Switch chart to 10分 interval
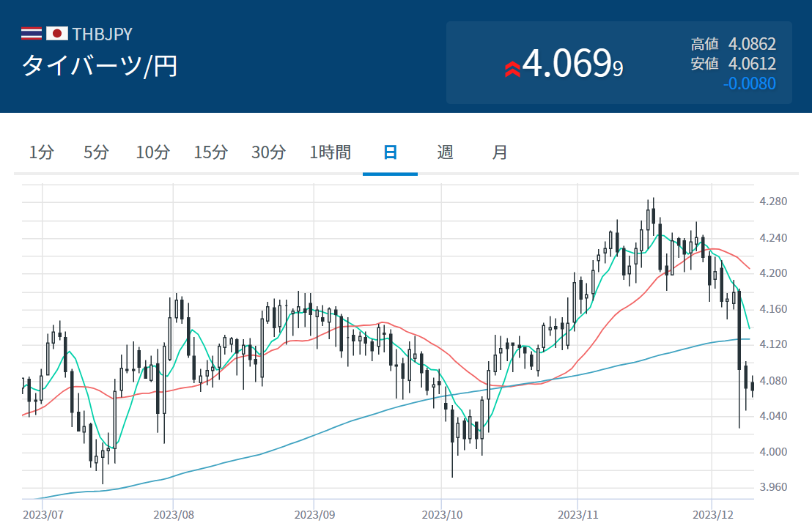Image resolution: width=812 pixels, height=526 pixels. pos(152,152)
